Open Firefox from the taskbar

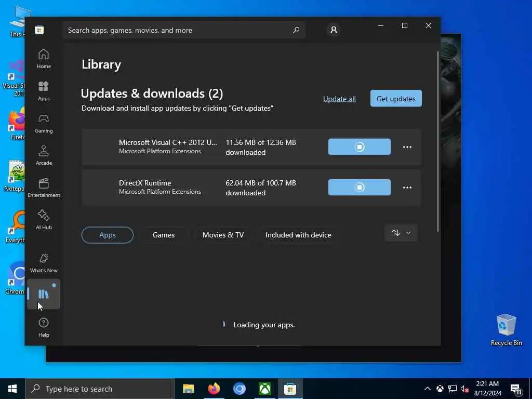[214, 389]
